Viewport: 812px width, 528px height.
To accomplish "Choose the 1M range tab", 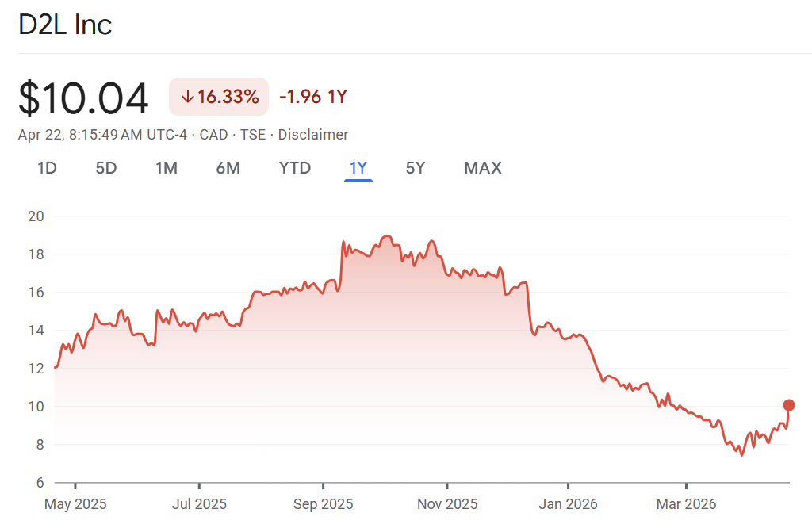I will point(166,168).
